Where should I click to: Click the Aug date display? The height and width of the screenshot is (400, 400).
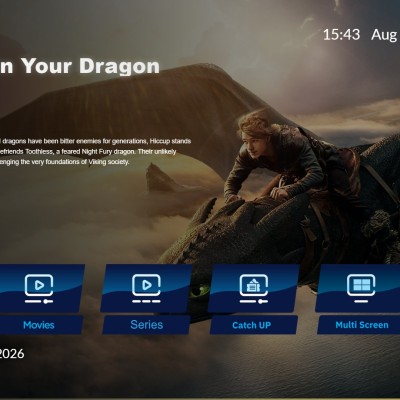pyautogui.click(x=384, y=35)
